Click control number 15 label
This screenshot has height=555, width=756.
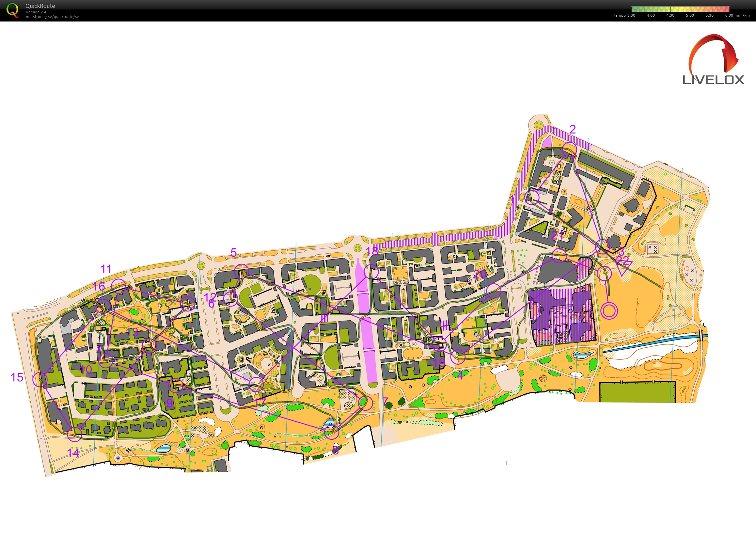point(17,377)
